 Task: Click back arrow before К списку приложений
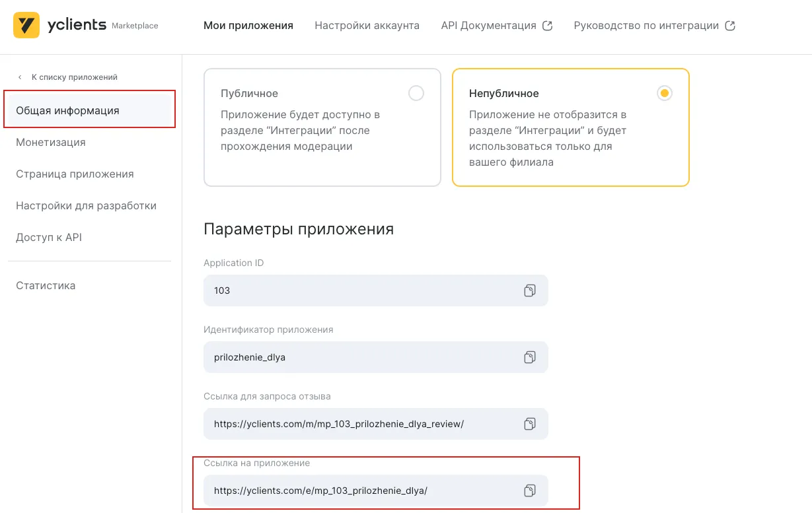coord(20,77)
